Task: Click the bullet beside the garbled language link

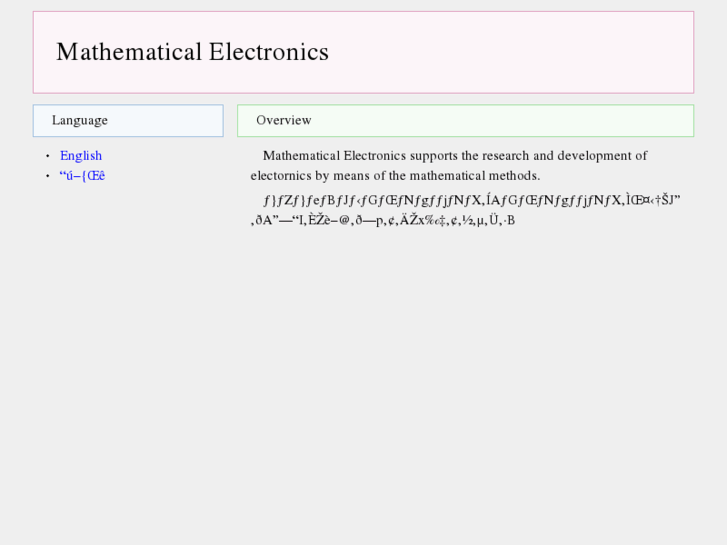Action: coord(47,177)
